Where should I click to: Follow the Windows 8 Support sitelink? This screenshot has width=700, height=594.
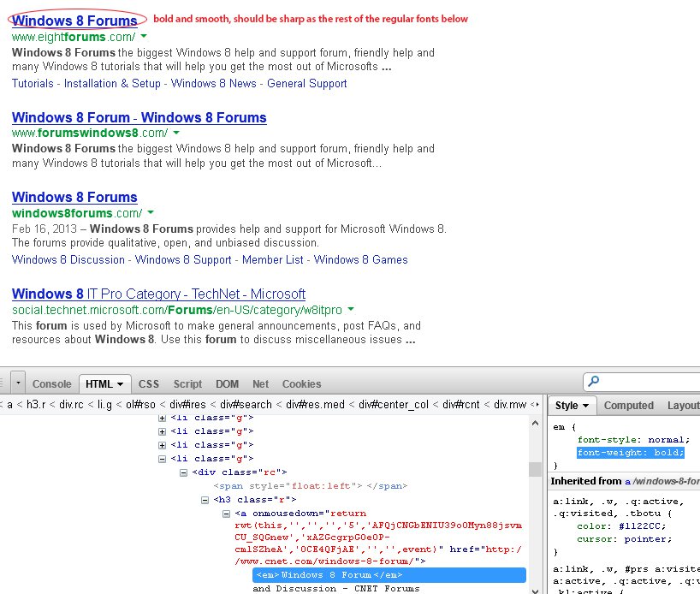(x=183, y=260)
